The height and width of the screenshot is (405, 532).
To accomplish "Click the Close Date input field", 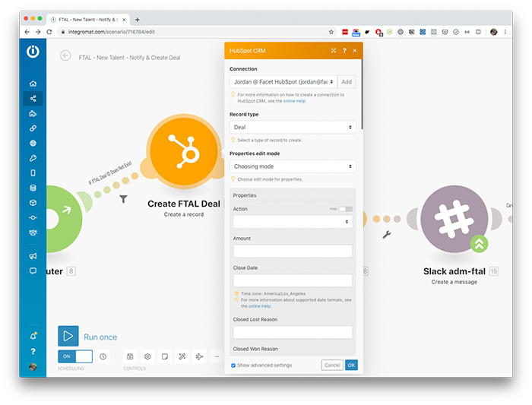I will tap(293, 280).
